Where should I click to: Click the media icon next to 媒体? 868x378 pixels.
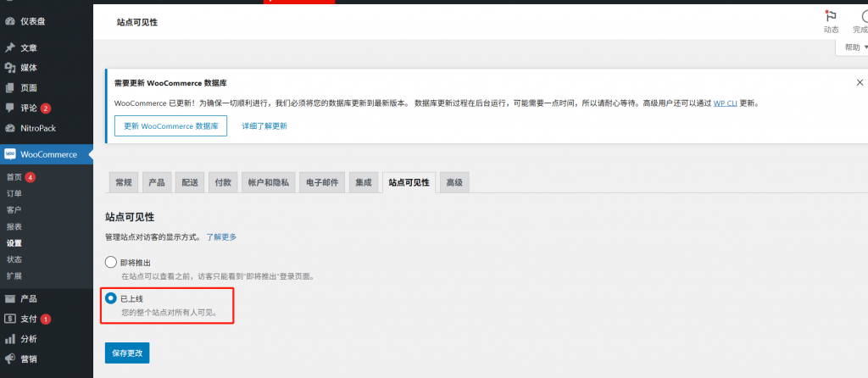pyautogui.click(x=9, y=68)
